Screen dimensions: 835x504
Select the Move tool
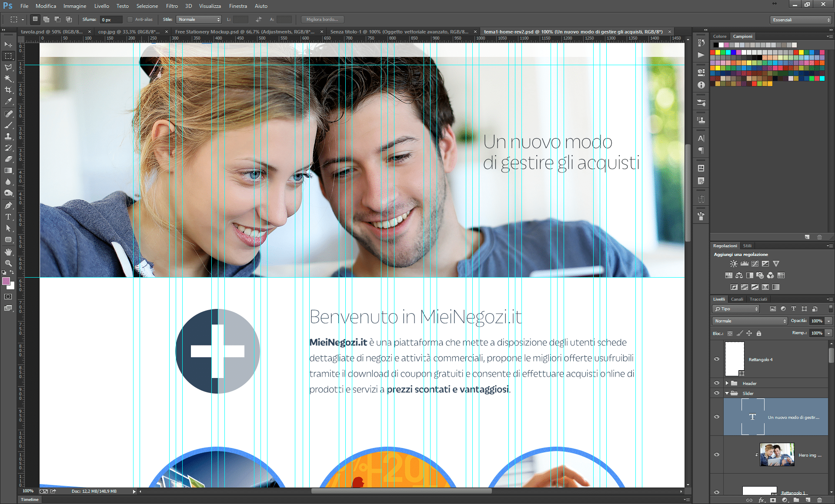point(8,44)
